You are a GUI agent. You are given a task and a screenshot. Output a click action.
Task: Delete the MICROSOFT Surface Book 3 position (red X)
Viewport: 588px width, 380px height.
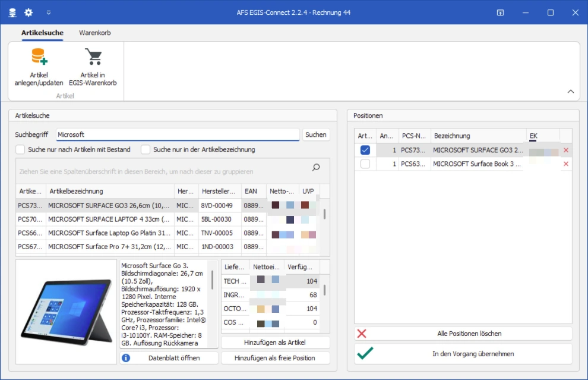(566, 164)
